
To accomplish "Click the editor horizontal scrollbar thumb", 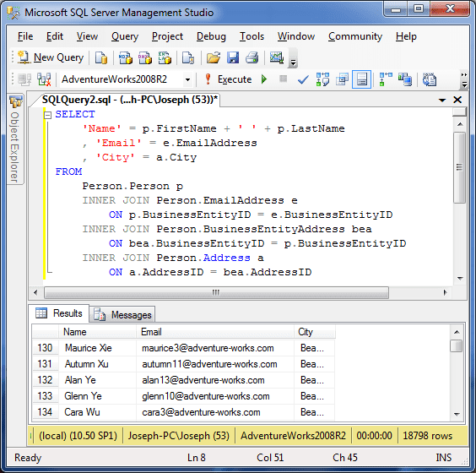I will (216, 292).
